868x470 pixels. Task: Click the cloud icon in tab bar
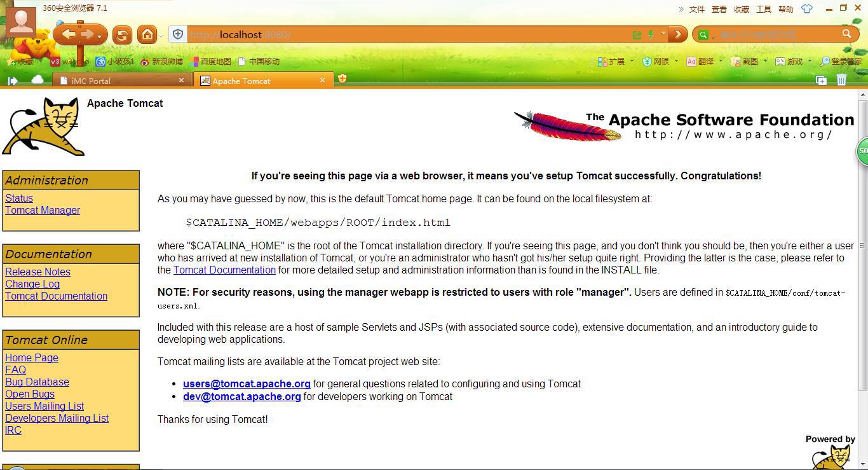point(37,79)
